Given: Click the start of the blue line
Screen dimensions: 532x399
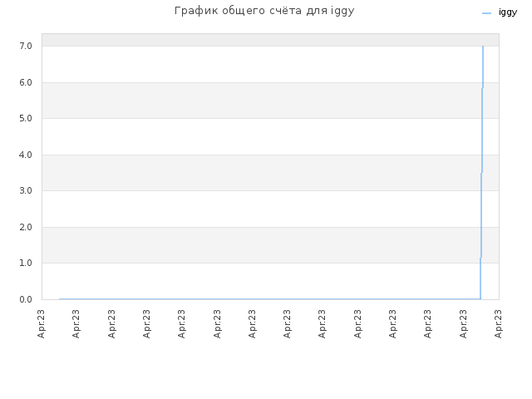Looking at the screenshot, I should coord(60,299).
